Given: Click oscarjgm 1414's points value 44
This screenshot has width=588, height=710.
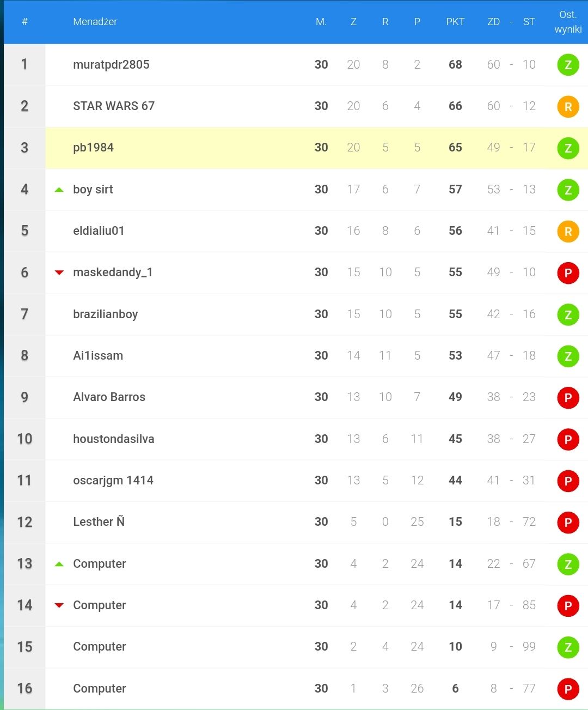Looking at the screenshot, I should click(x=455, y=481).
